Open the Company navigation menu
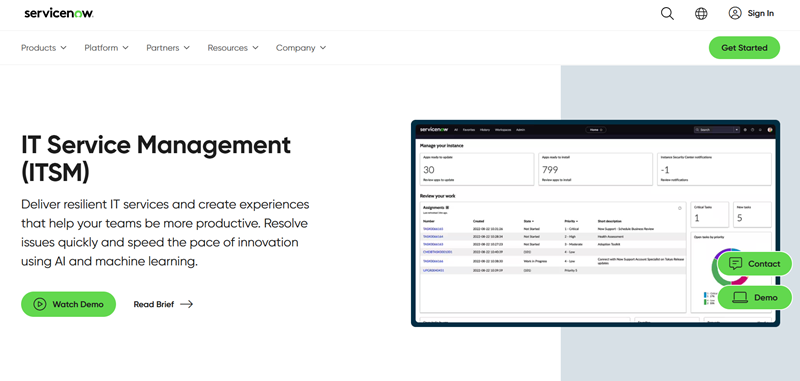 301,47
